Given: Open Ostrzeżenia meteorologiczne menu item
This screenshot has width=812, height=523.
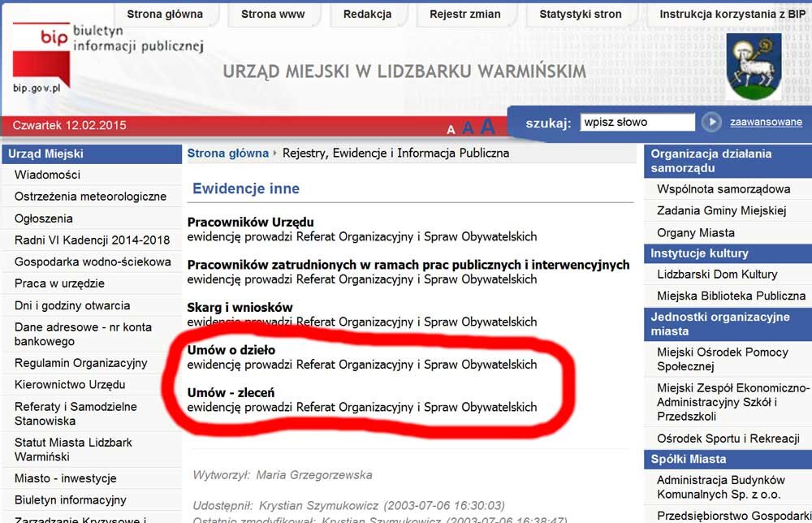Looking at the screenshot, I should 92,197.
